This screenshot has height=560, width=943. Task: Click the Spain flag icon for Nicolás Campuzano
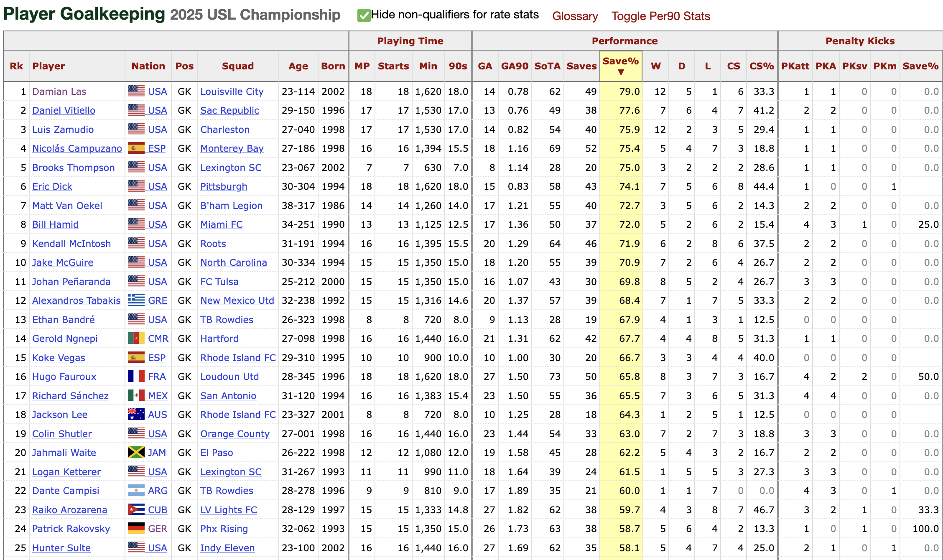pyautogui.click(x=136, y=148)
